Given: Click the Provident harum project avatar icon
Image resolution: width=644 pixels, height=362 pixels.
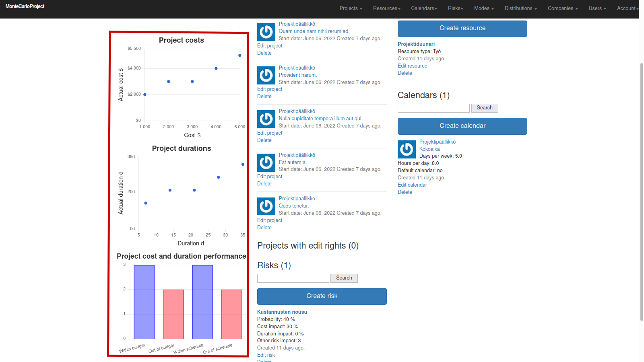Looking at the screenshot, I should [266, 75].
